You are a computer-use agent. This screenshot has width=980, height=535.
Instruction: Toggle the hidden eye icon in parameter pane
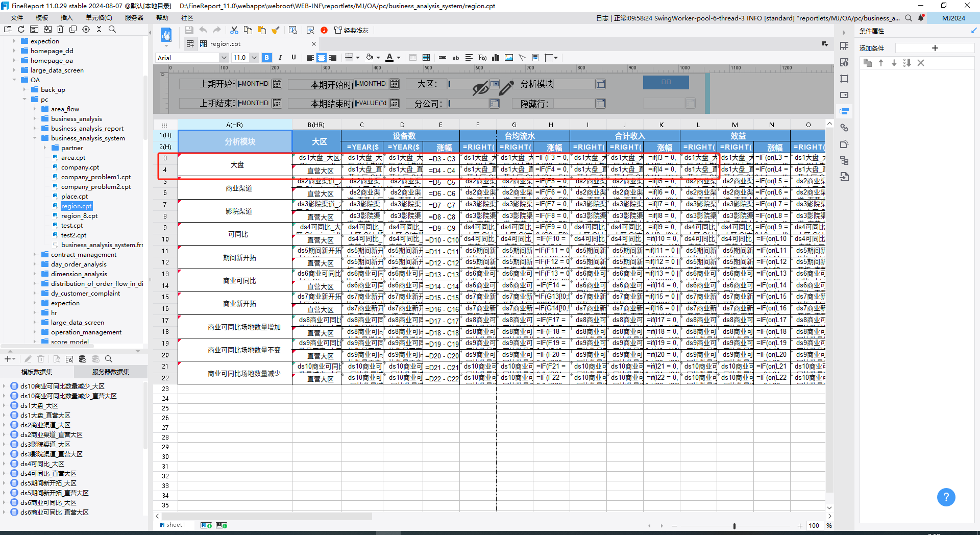[x=480, y=88]
